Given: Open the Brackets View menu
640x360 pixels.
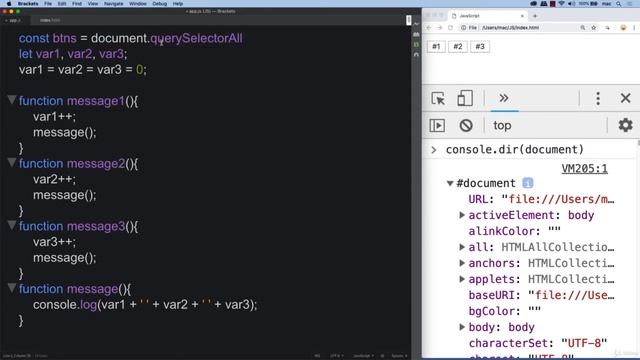Looking at the screenshot, I should click(93, 4).
